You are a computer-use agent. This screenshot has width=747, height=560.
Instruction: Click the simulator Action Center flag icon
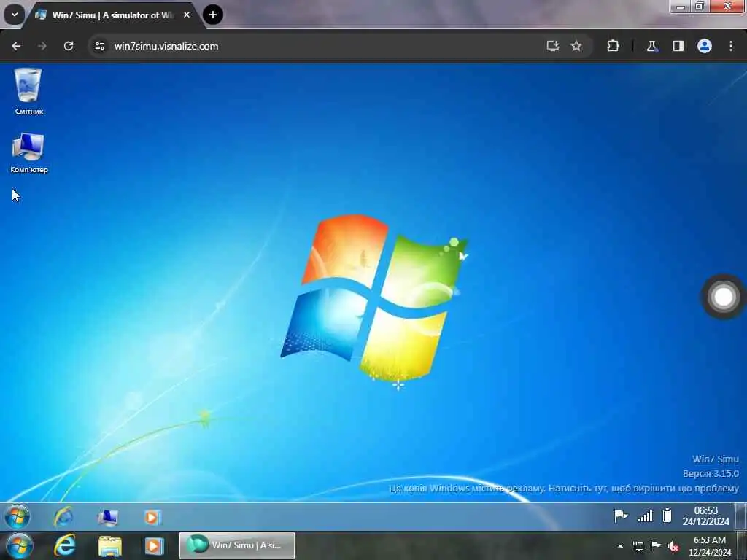pyautogui.click(x=621, y=516)
